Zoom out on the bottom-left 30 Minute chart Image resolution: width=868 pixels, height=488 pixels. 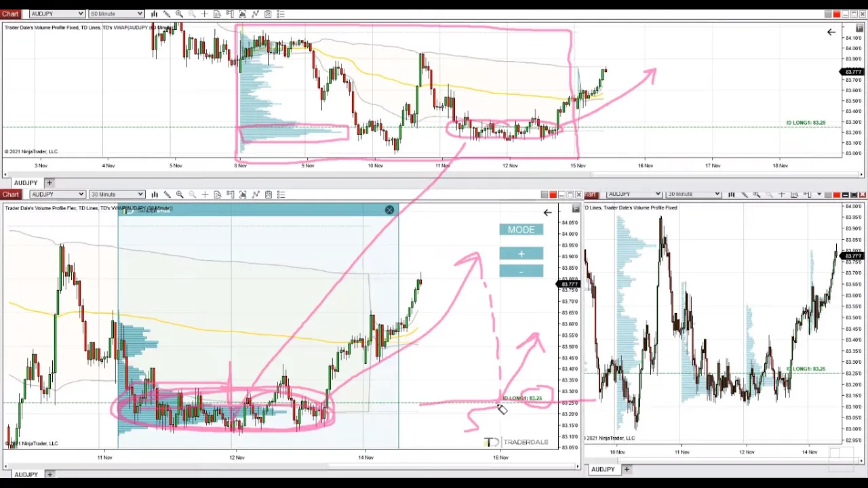pyautogui.click(x=192, y=195)
